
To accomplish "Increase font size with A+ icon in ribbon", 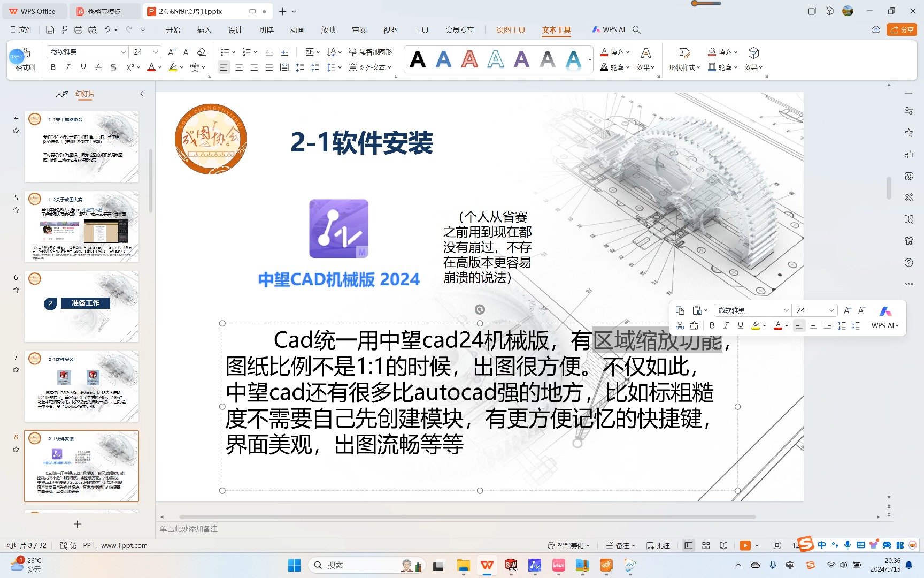I will click(x=172, y=52).
